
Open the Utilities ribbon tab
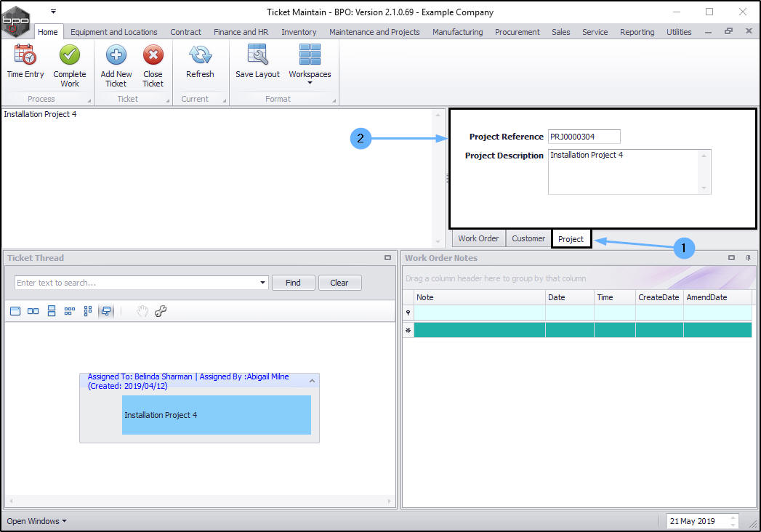(678, 32)
